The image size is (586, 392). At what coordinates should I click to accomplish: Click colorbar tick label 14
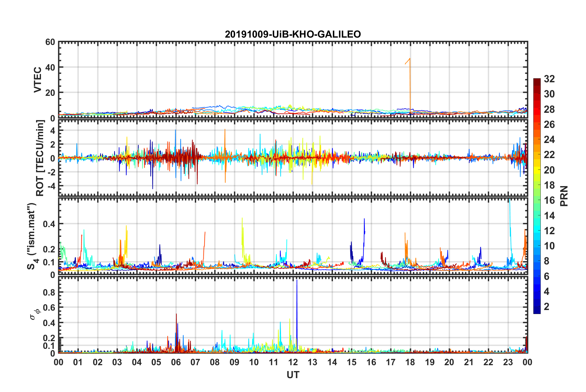coord(549,216)
